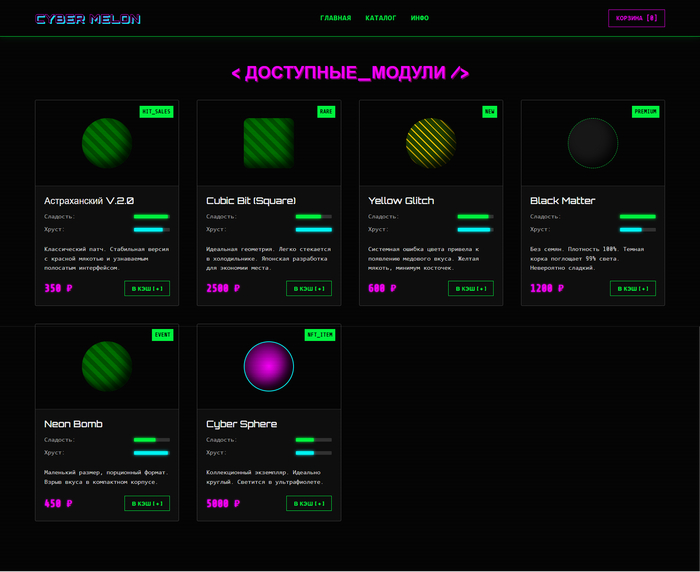Open the ГЛАВНАЯ navigation link
Viewport: 700px width, 572px height.
[x=335, y=18]
